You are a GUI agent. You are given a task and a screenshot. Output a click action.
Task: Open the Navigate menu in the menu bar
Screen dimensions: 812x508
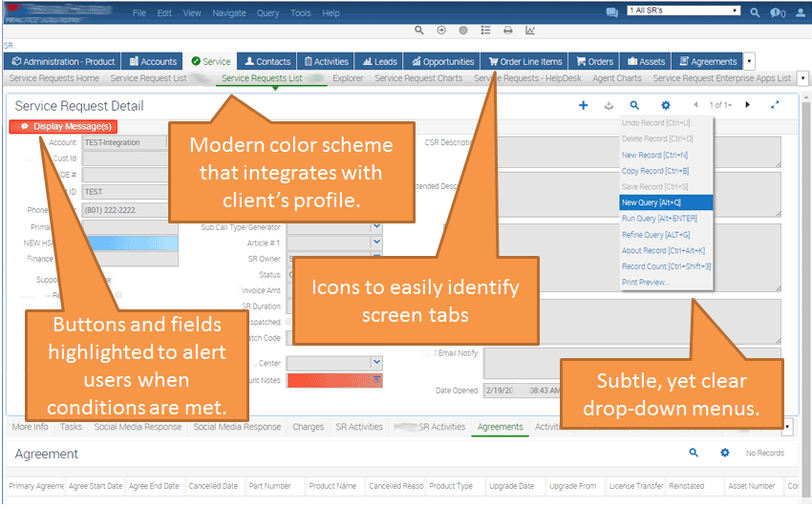(228, 13)
